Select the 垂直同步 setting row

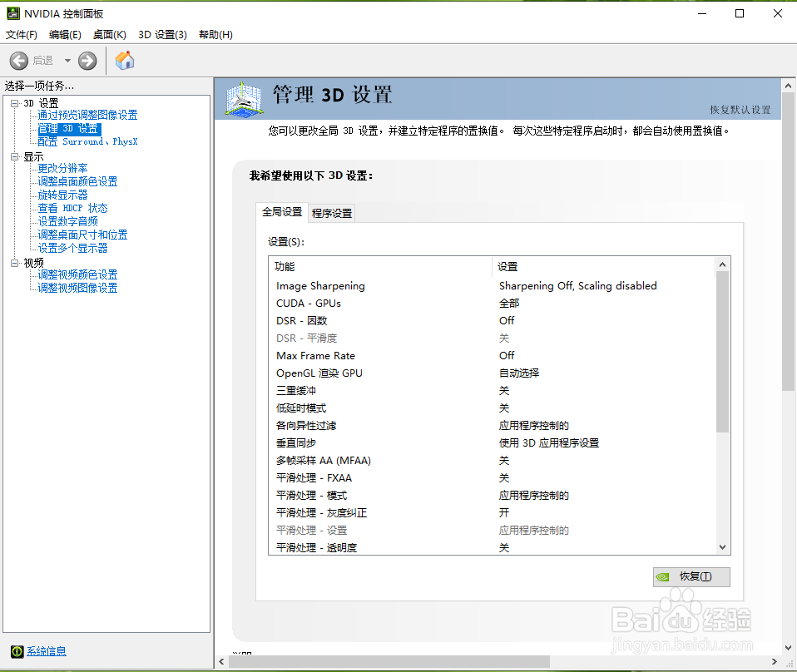coord(492,442)
